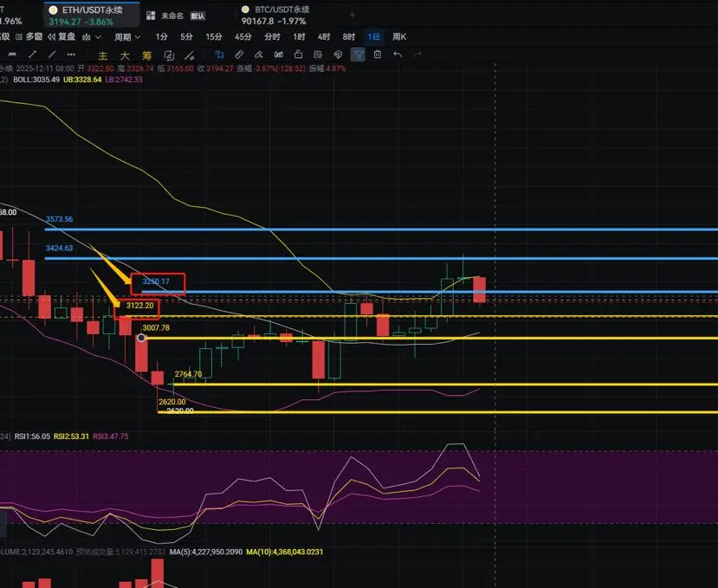This screenshot has width=718, height=588.
Task: Click the RSI2:53.31 indicator label
Action: pos(71,436)
